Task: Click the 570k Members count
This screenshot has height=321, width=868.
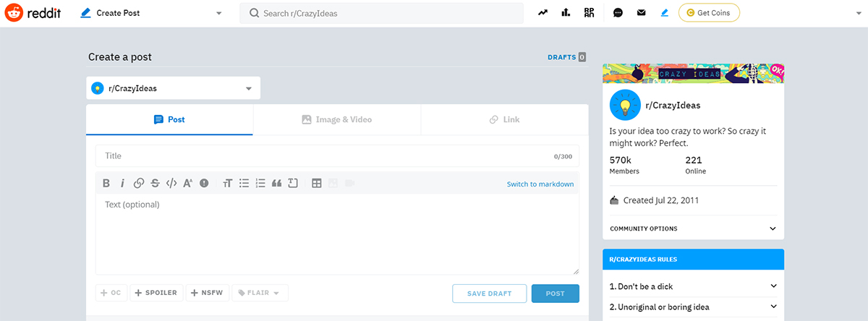Action: 624,165
